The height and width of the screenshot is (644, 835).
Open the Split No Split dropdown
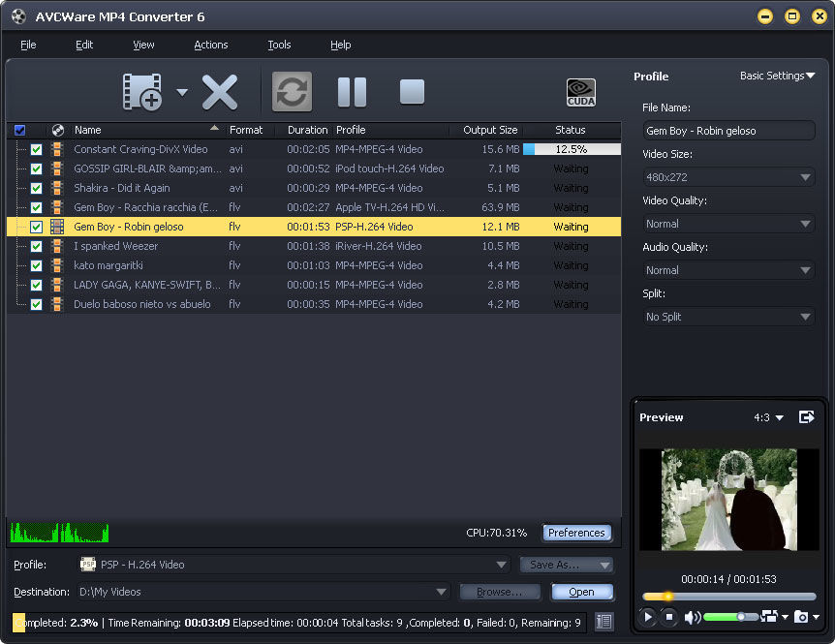point(728,317)
